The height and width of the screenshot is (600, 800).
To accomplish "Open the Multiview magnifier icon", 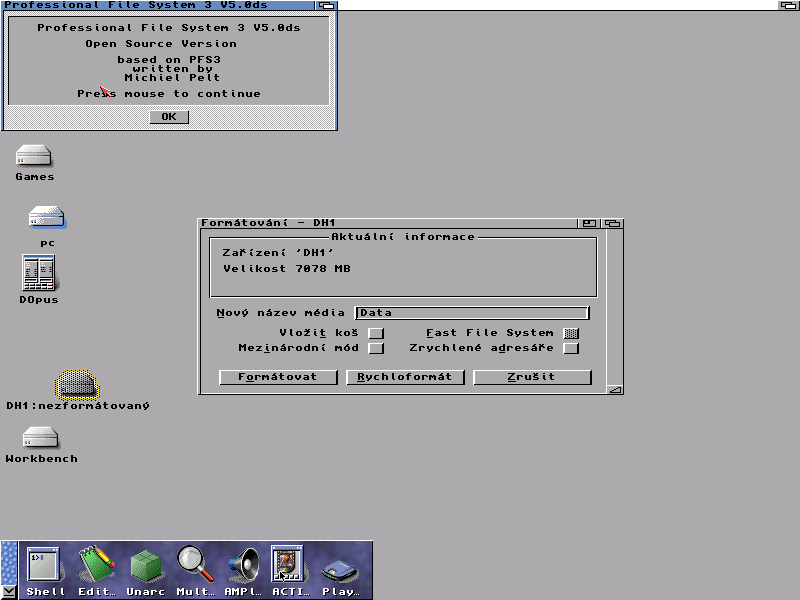I will click(194, 566).
